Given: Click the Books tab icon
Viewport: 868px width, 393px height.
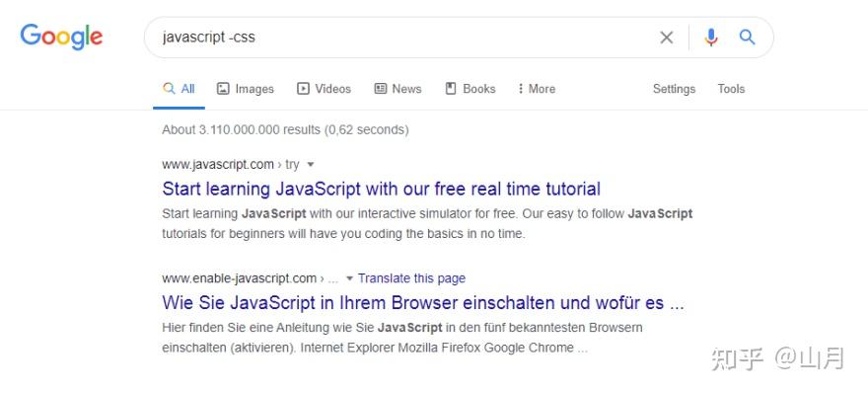Looking at the screenshot, I should coord(451,89).
